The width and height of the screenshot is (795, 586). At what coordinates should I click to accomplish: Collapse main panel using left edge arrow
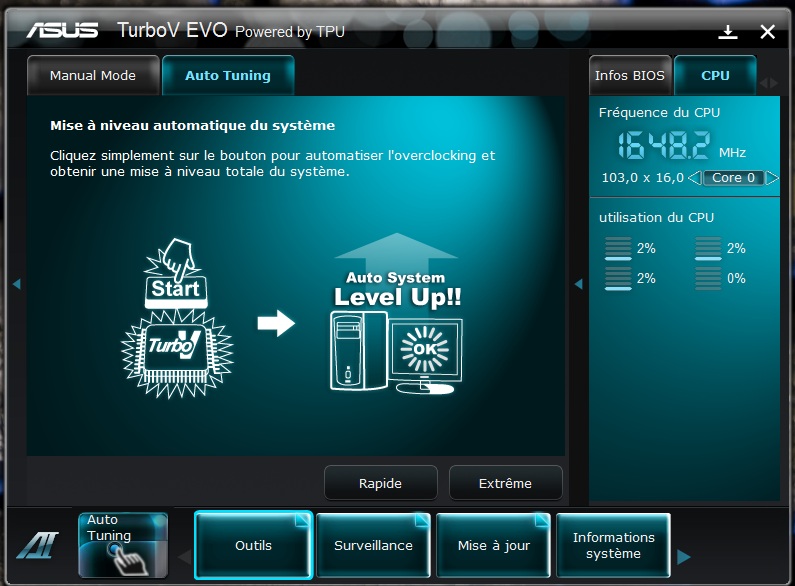17,284
